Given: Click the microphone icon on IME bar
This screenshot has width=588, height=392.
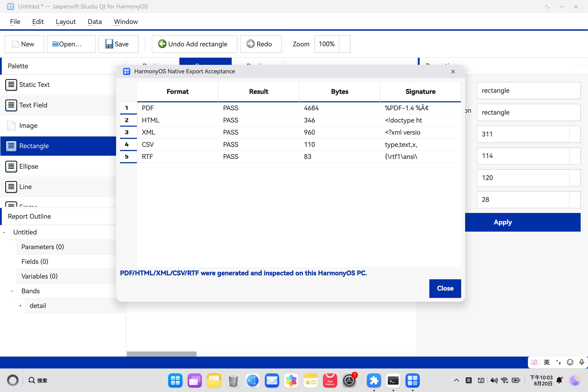Looking at the screenshot, I should [x=582, y=362].
